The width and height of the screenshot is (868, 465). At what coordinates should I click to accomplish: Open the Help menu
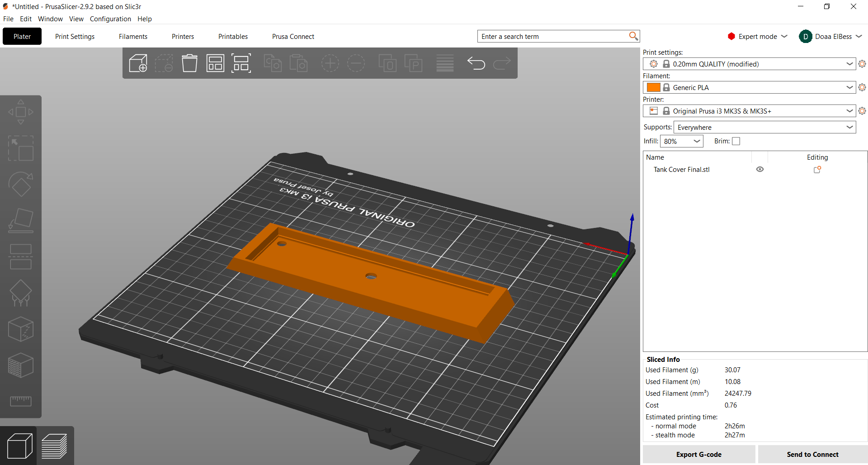point(145,19)
